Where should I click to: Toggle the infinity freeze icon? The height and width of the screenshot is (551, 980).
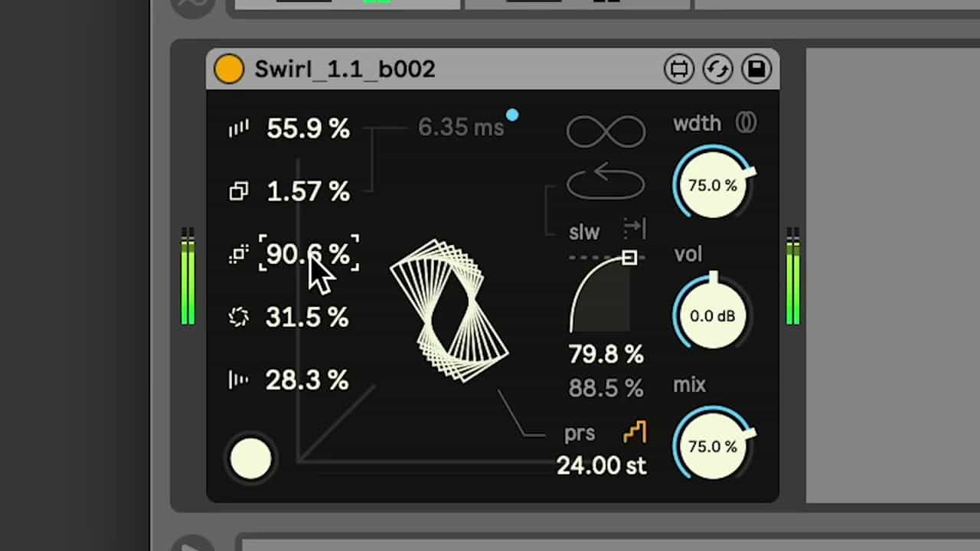(x=606, y=132)
